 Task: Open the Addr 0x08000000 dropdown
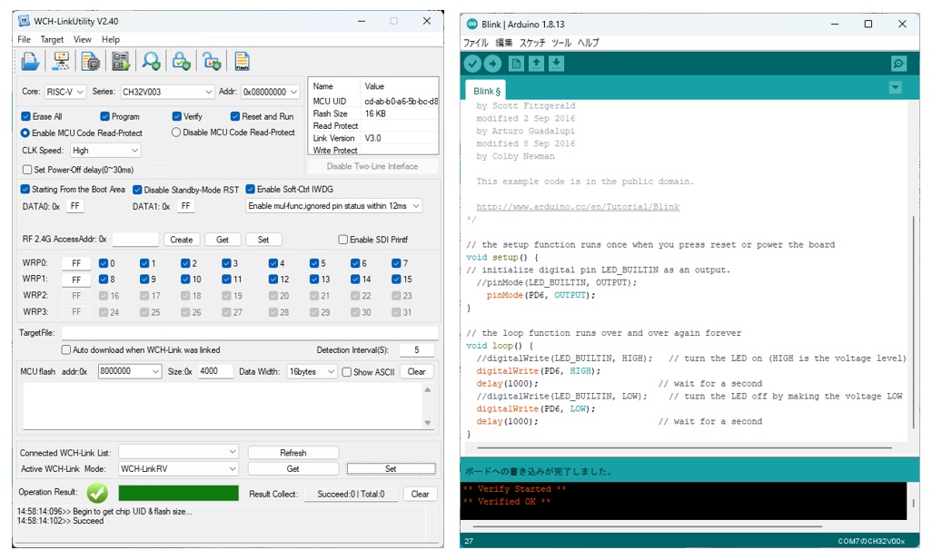click(270, 92)
